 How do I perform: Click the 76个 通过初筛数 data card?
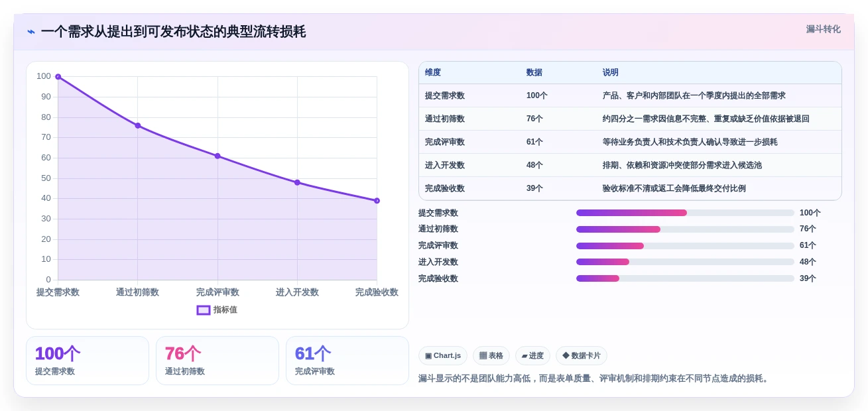[x=217, y=361]
